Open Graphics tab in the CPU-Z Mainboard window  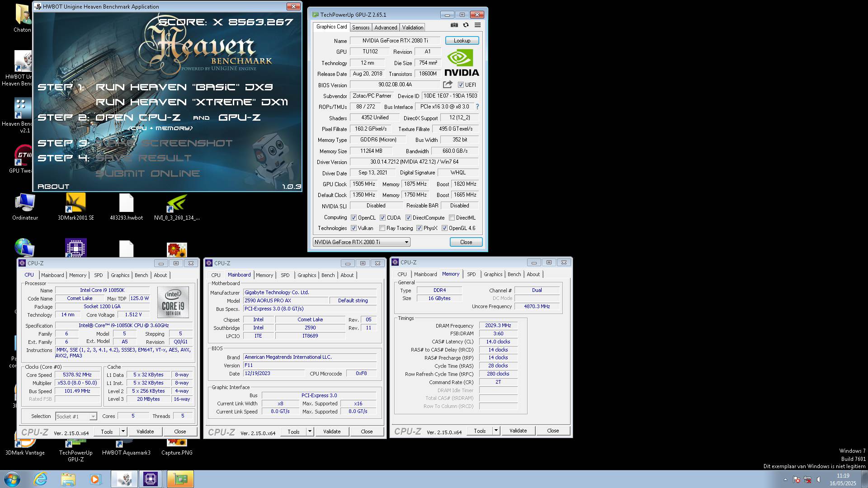pos(307,275)
